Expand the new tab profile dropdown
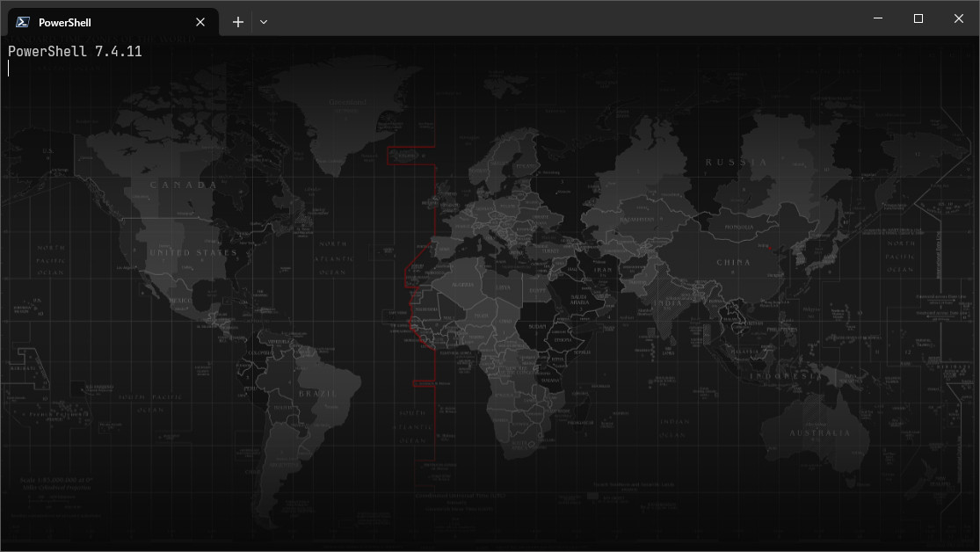This screenshot has height=552, width=980. click(264, 22)
